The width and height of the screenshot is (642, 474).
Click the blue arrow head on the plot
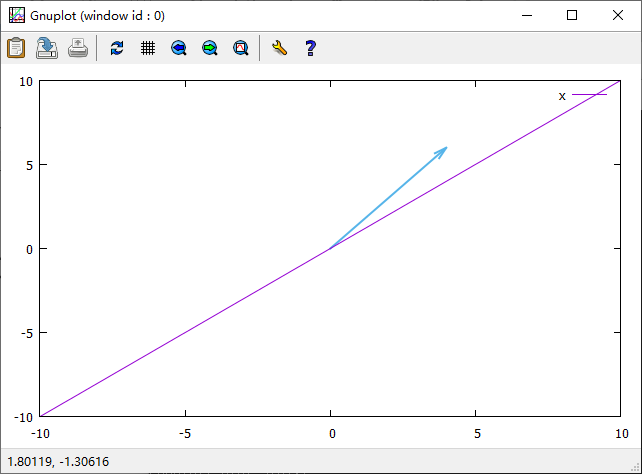point(441,152)
